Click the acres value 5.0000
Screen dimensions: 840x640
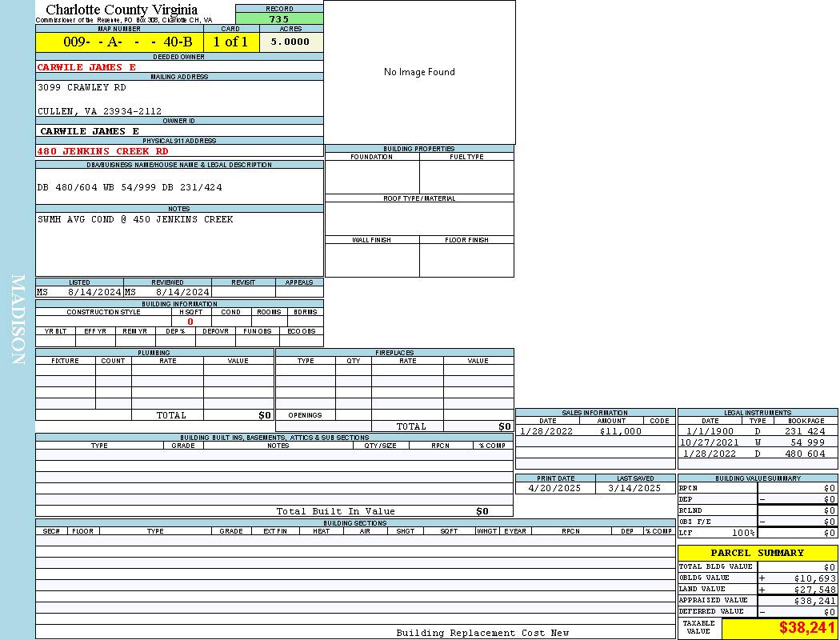click(x=291, y=42)
